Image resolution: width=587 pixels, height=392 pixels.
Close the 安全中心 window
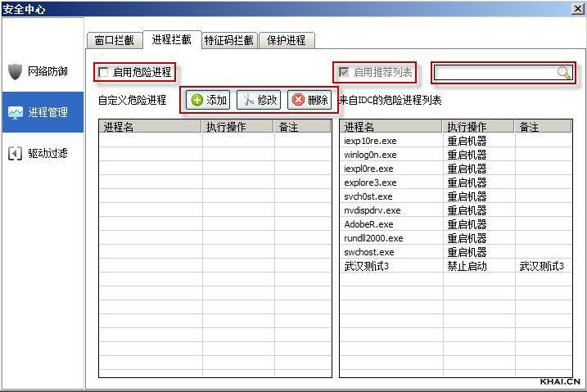point(576,8)
